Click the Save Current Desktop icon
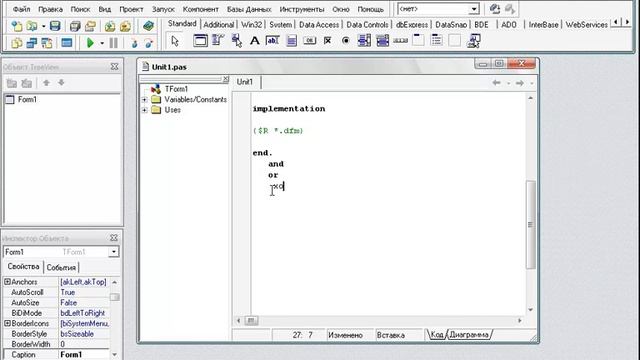The width and height of the screenshot is (640, 360). click(495, 9)
